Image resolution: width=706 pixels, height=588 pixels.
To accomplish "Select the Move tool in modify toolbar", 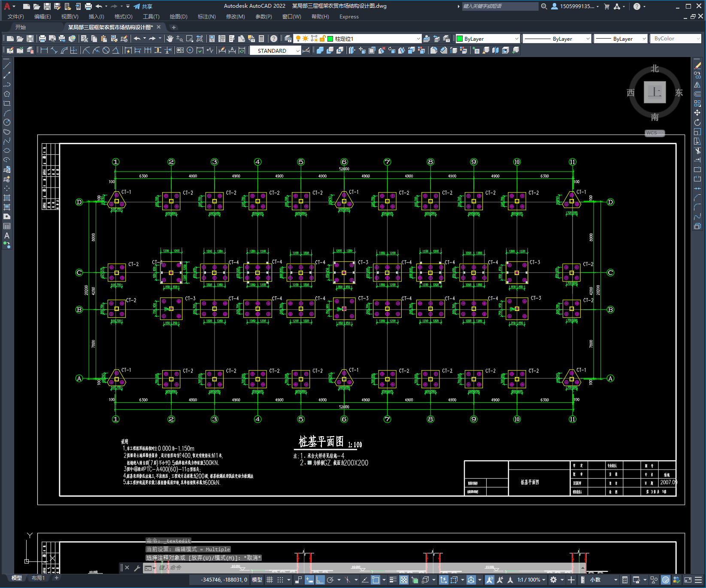I will point(697,113).
